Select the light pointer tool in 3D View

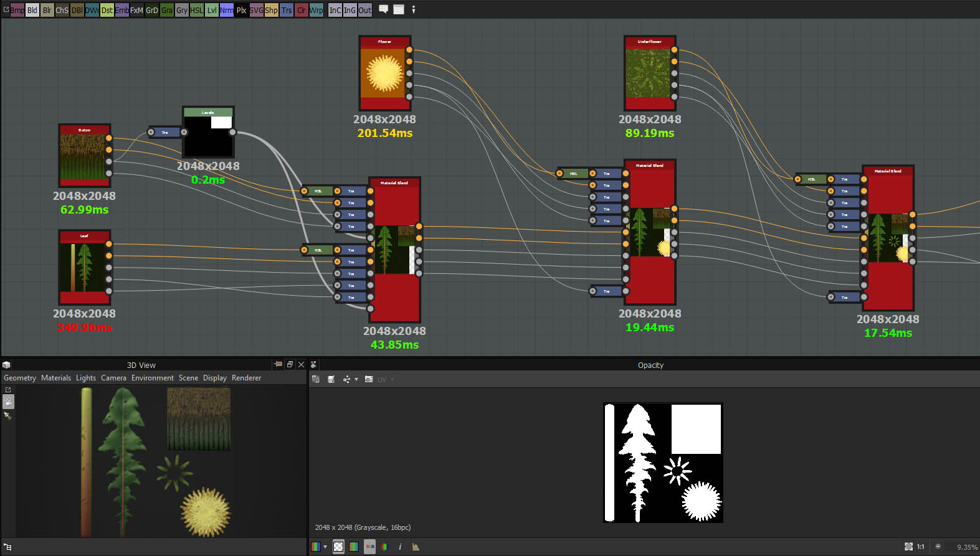[8, 415]
